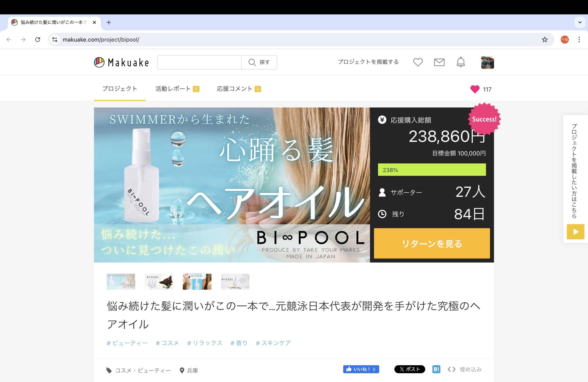Switch to 活動レポート tab
Image resolution: width=588 pixels, height=382 pixels.
[177, 89]
